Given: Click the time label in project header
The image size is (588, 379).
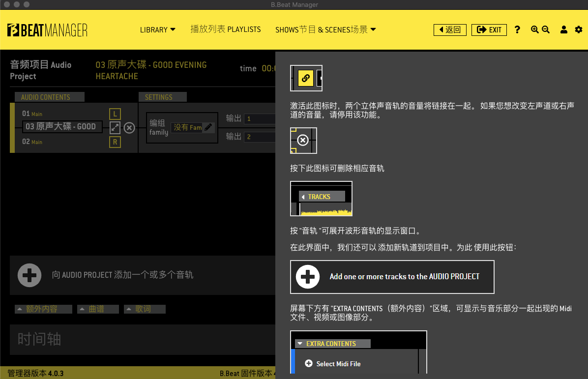Looking at the screenshot, I should point(248,69).
